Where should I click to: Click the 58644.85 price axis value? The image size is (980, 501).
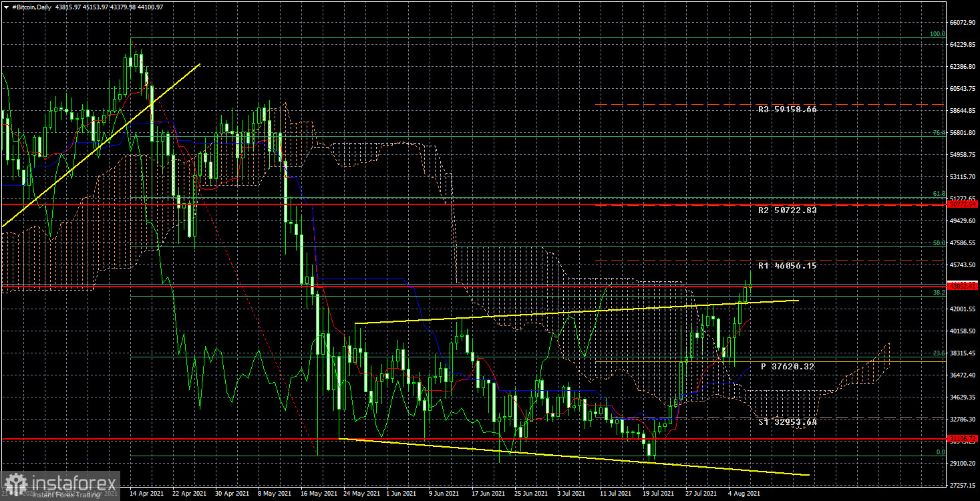click(x=963, y=111)
